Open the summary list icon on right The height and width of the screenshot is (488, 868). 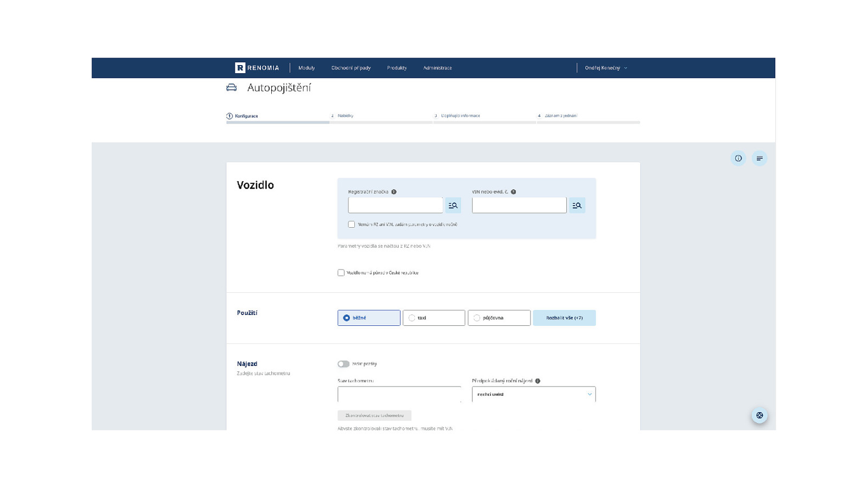[x=759, y=158]
